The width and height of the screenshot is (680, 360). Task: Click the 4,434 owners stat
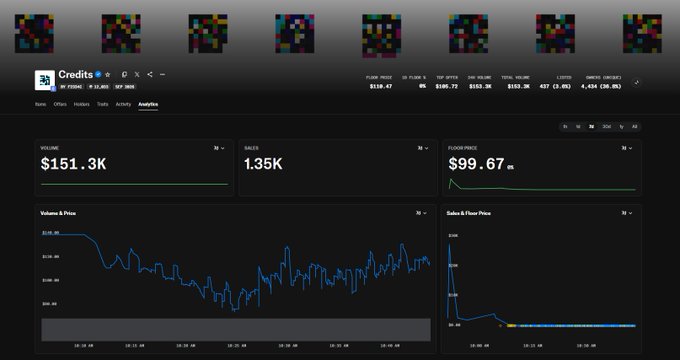coord(601,86)
